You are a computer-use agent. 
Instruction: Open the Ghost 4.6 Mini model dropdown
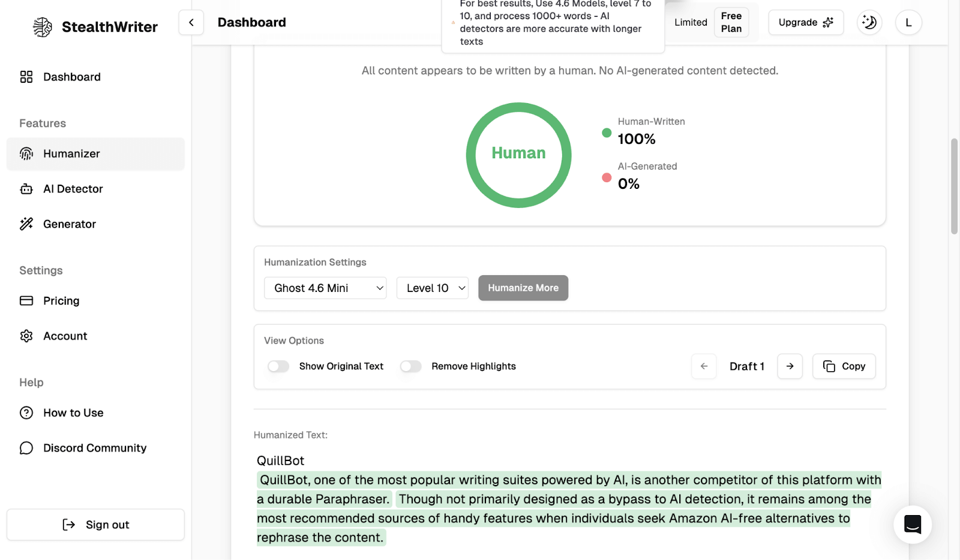[x=325, y=288]
